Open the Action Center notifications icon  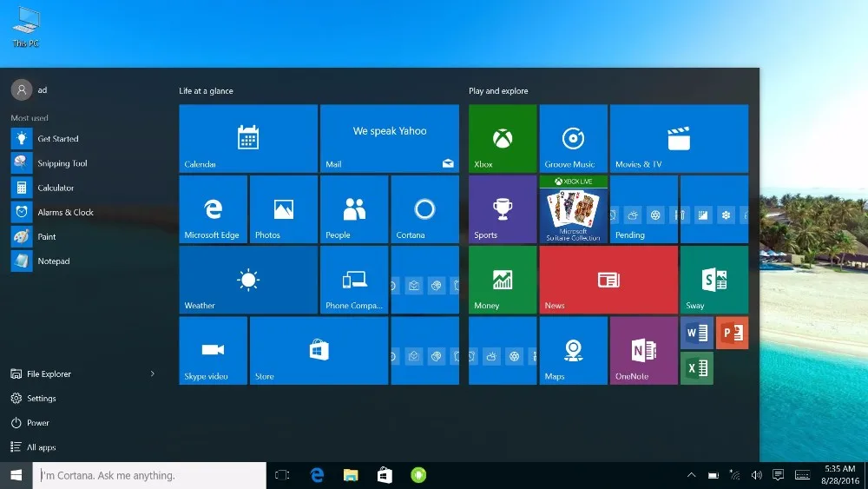click(778, 475)
